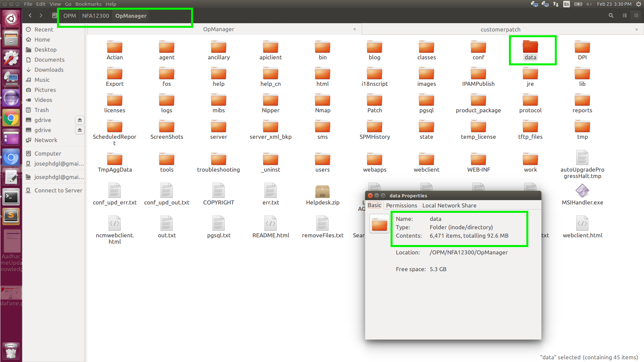Open the keyboard language indicator

(566, 4)
